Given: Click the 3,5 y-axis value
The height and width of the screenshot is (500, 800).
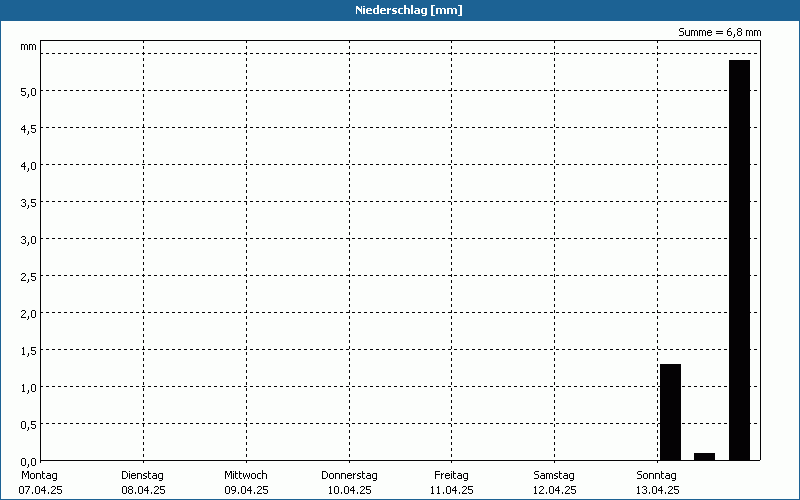Looking at the screenshot, I should click(x=29, y=204).
